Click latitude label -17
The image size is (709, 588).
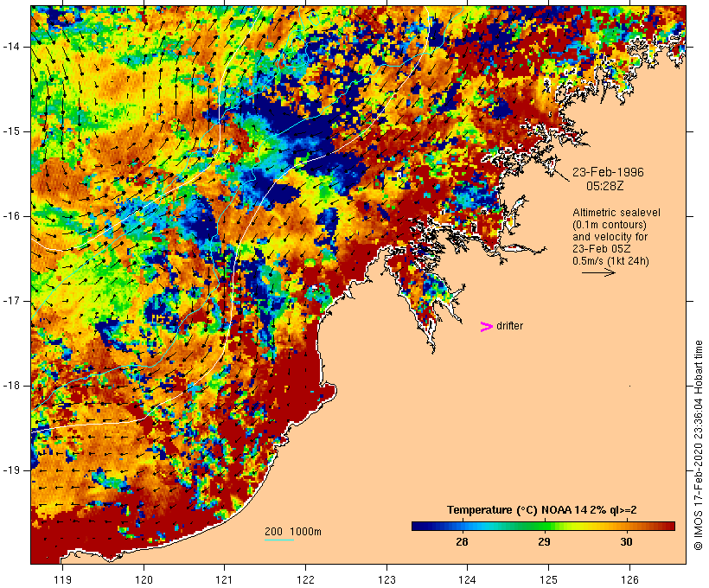click(x=11, y=301)
